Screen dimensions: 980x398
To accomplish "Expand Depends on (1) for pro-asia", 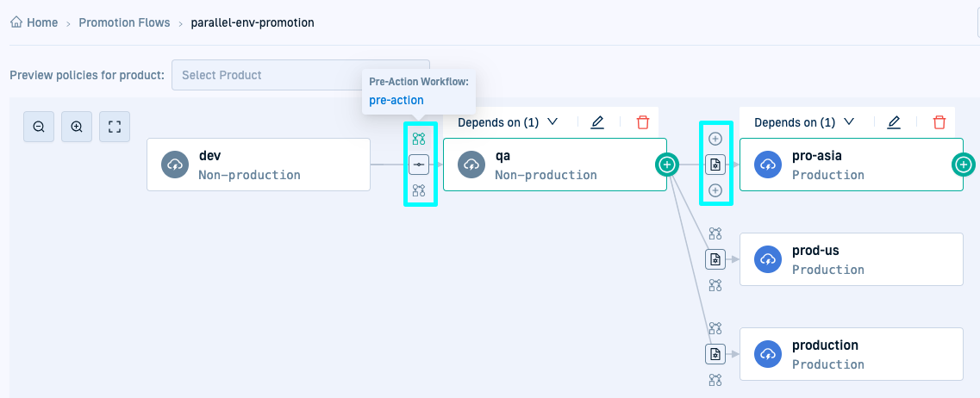I will pyautogui.click(x=804, y=122).
